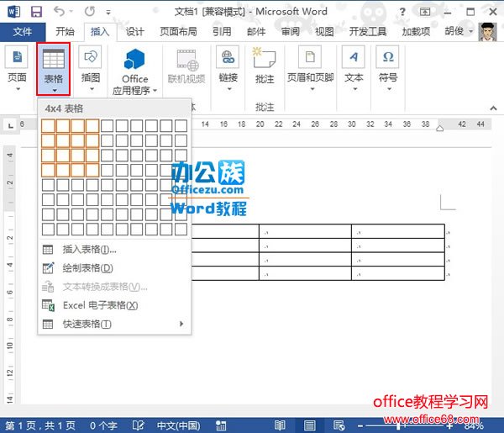This screenshot has height=433, width=504.
Task: Click the language '中文(中国)' indicator
Action: [x=178, y=426]
